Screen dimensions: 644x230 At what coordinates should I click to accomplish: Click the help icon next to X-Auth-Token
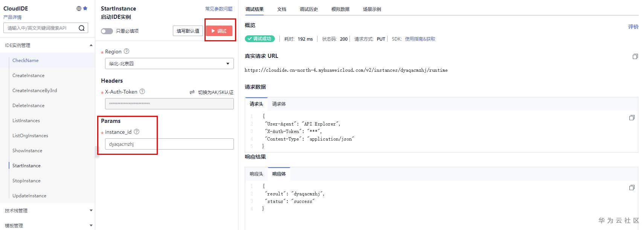(x=142, y=91)
